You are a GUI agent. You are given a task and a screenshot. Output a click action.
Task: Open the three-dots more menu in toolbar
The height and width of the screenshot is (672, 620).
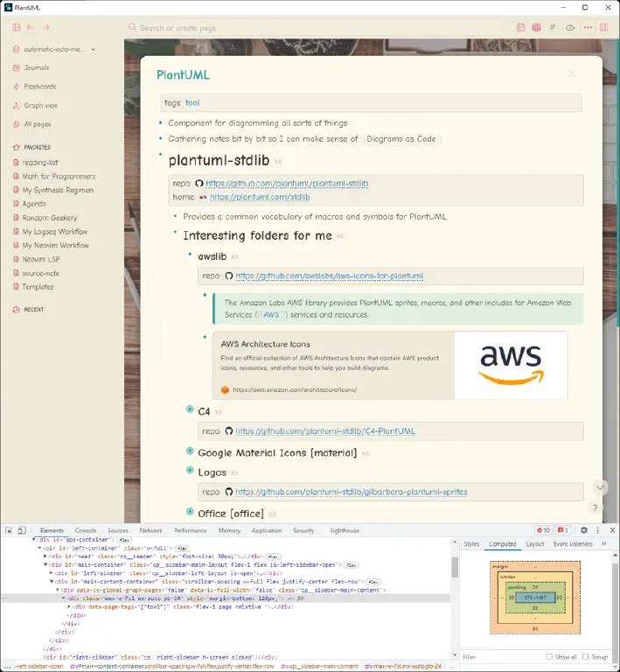[x=588, y=27]
